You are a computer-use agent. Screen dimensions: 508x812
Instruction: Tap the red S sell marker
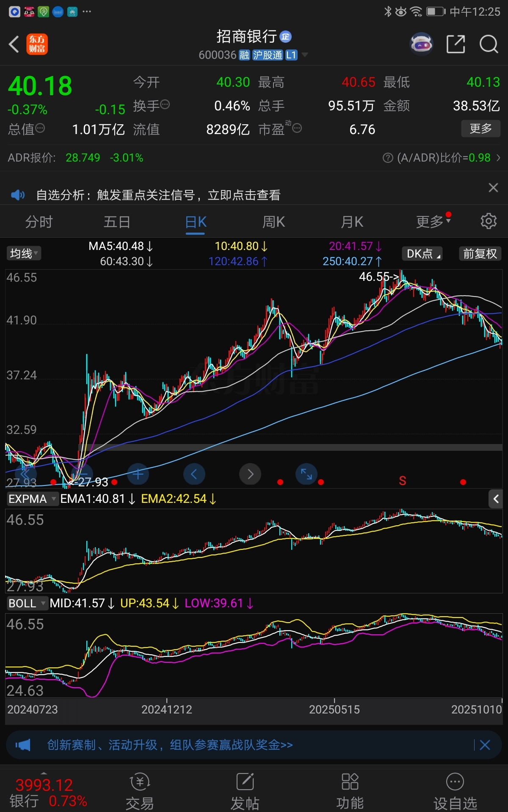(x=403, y=481)
